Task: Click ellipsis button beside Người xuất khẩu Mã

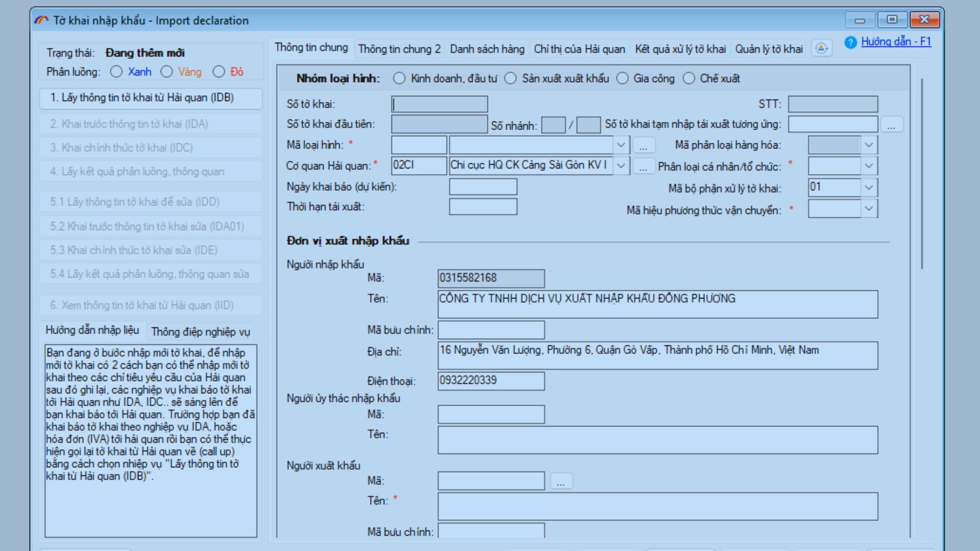Action: [x=561, y=481]
